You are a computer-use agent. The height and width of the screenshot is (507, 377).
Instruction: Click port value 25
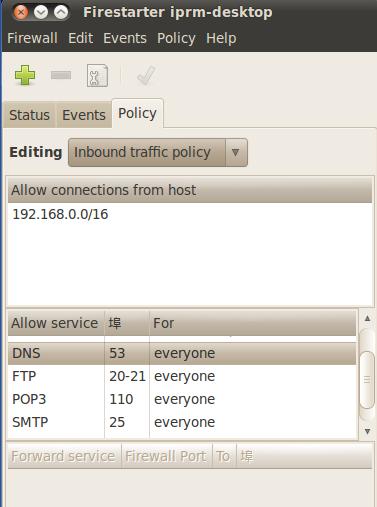[x=117, y=422]
